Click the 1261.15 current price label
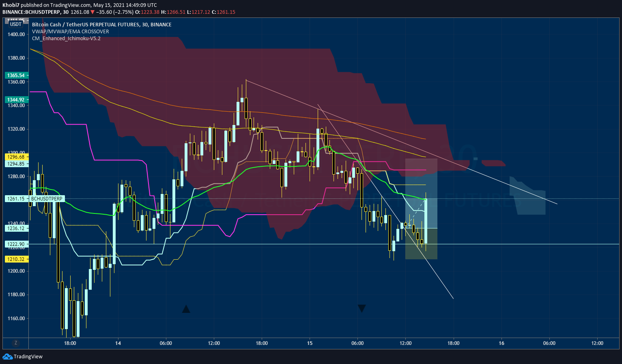 click(16, 199)
